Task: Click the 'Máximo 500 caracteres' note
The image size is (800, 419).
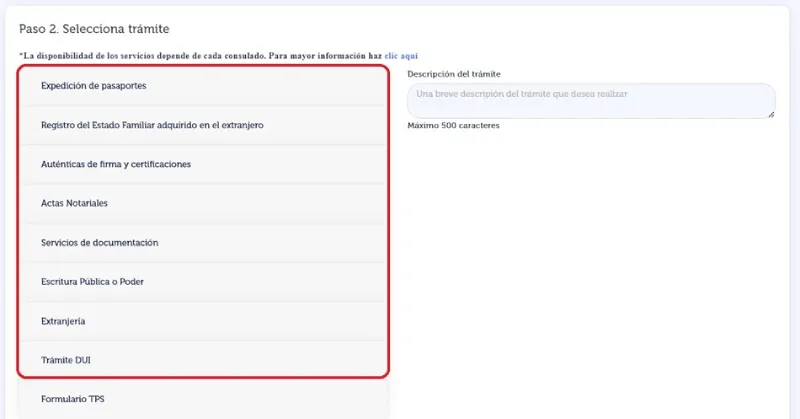Action: click(454, 126)
